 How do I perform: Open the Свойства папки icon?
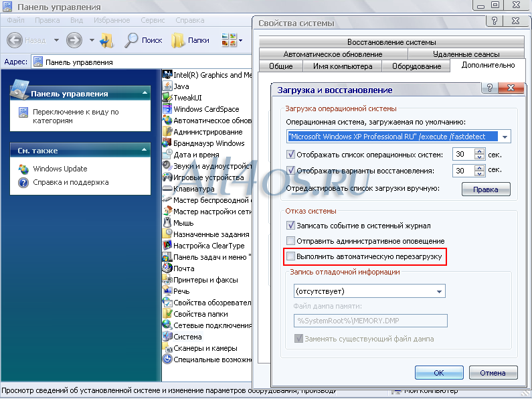point(167,314)
